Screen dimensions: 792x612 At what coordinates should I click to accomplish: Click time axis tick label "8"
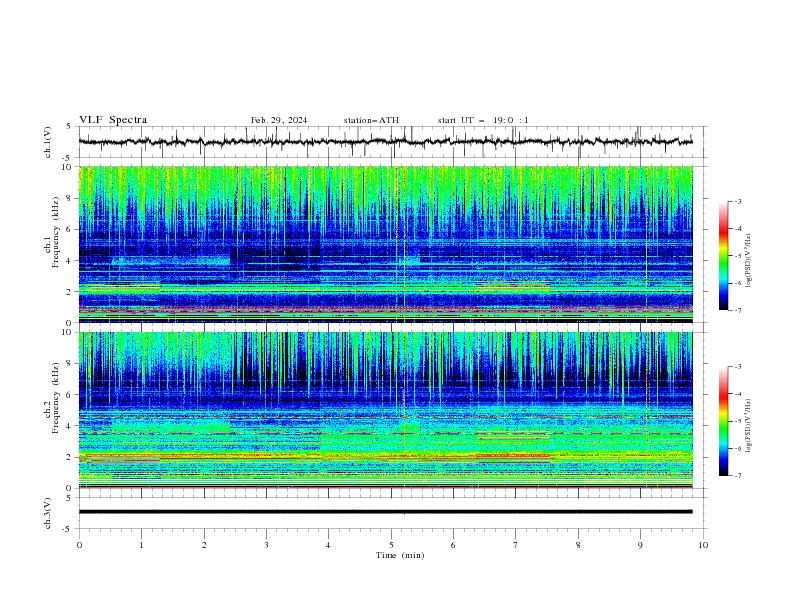(x=578, y=545)
